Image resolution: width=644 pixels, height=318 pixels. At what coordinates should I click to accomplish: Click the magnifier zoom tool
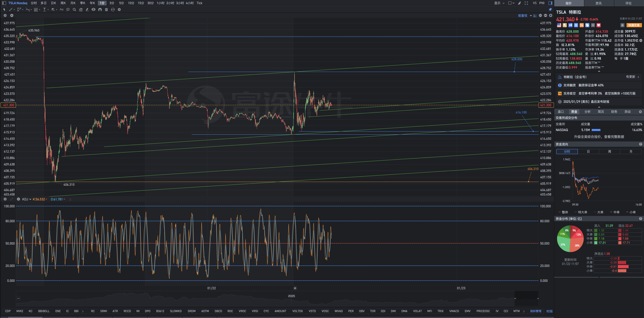(x=74, y=10)
